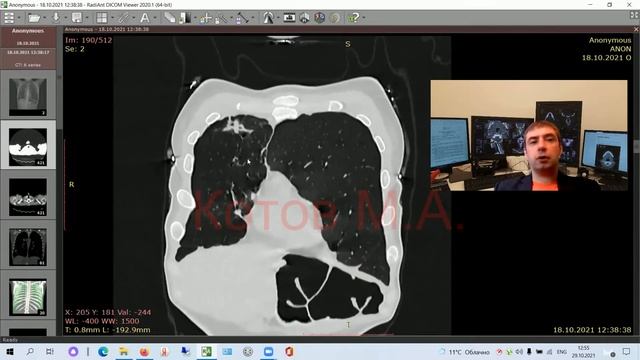Open the Windows Start menu
The width and height of the screenshot is (640, 360).
coord(9,351)
